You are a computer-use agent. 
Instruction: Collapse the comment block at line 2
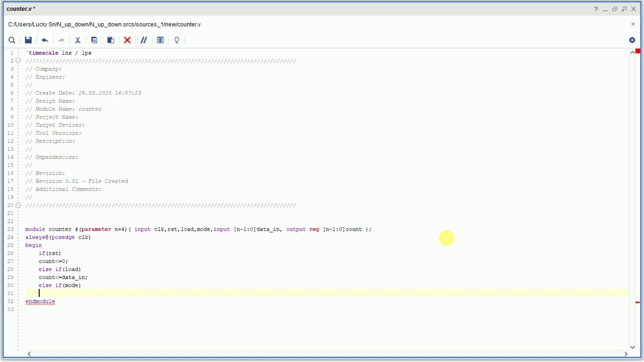point(18,61)
